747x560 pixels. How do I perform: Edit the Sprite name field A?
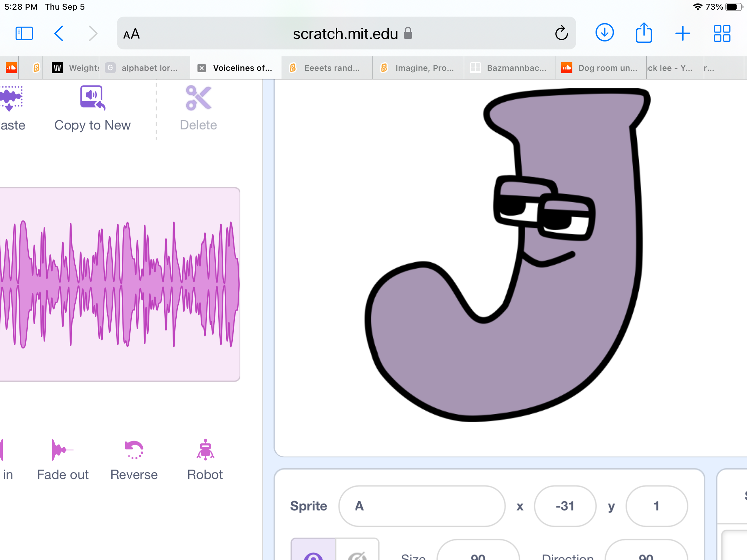point(422,506)
